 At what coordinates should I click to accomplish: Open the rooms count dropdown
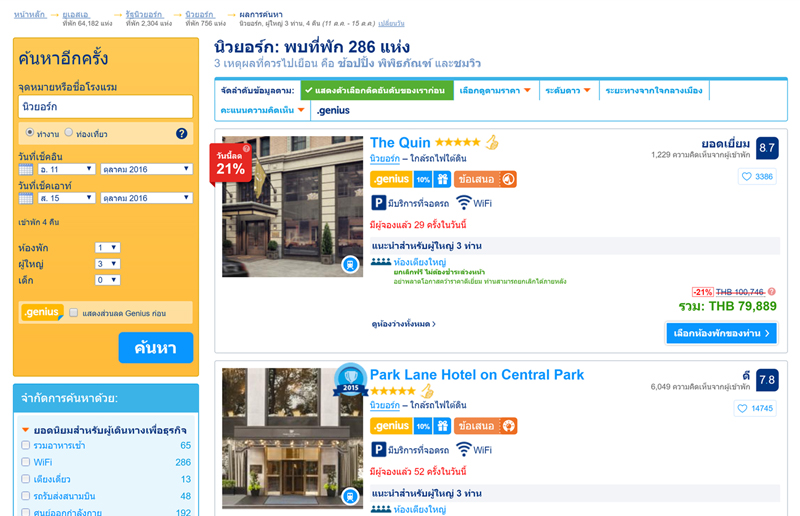coord(107,247)
